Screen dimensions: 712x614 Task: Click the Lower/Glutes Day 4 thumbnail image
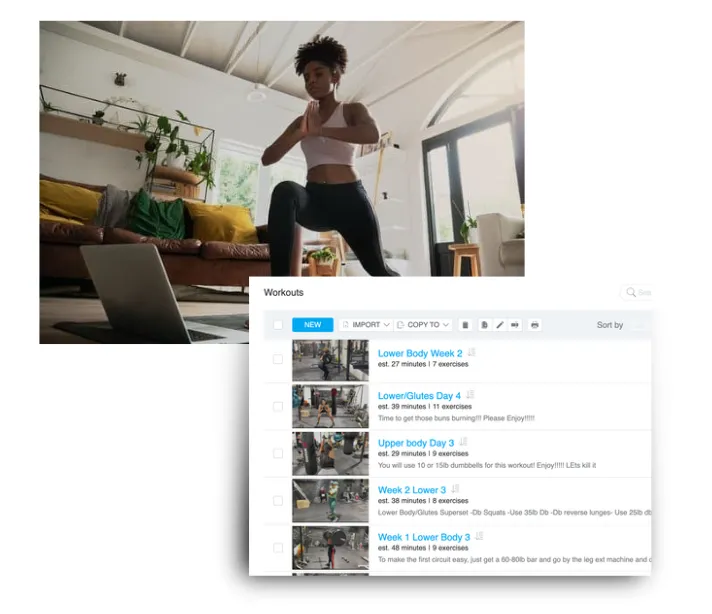(x=330, y=406)
